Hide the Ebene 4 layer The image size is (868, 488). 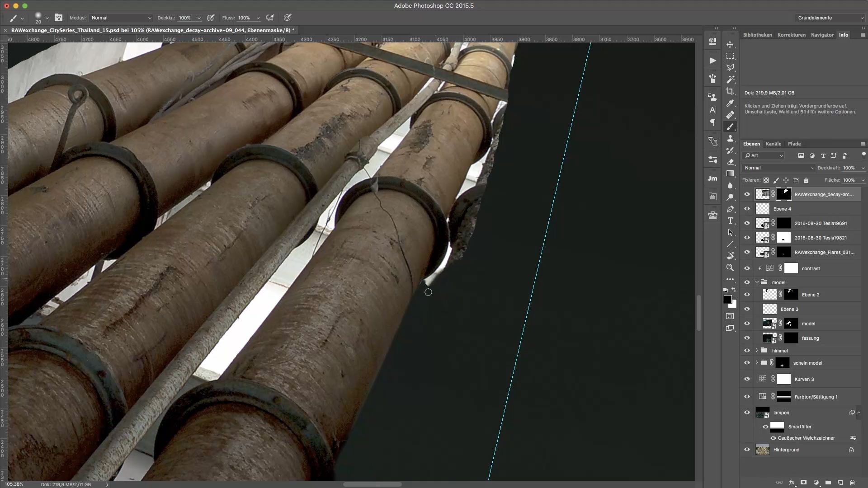[x=747, y=209]
